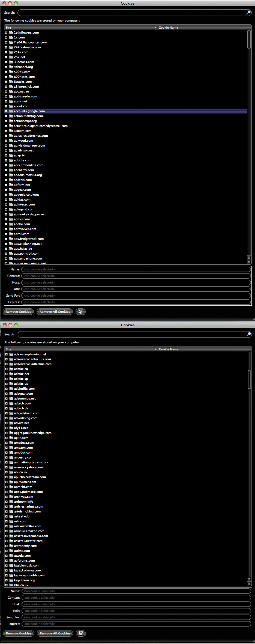Click the folder icon for ads.undertone.com
The width and height of the screenshot is (255, 644).
(11, 258)
